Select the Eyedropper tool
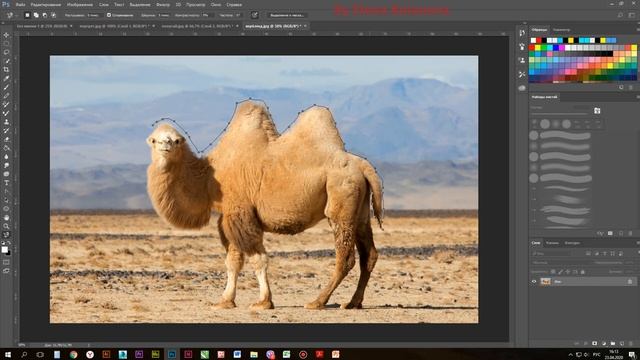 point(6,78)
